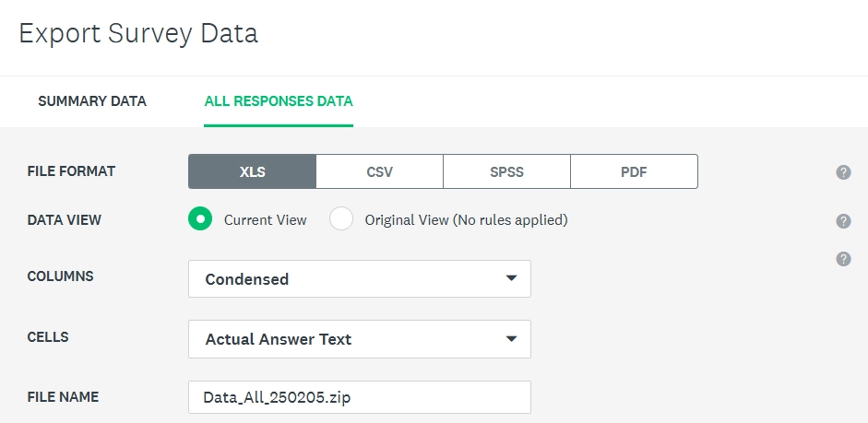
Task: Choose the CSV file format
Action: 380,171
